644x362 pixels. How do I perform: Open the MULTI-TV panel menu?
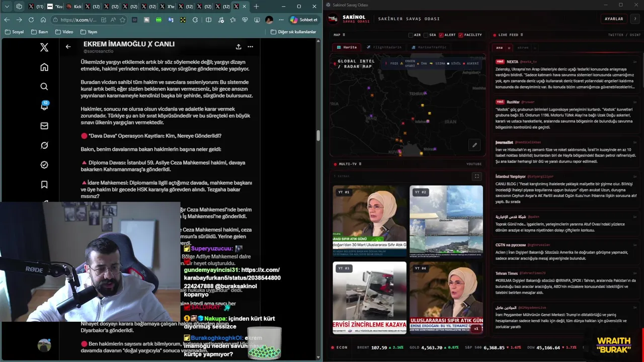pyautogui.click(x=360, y=164)
